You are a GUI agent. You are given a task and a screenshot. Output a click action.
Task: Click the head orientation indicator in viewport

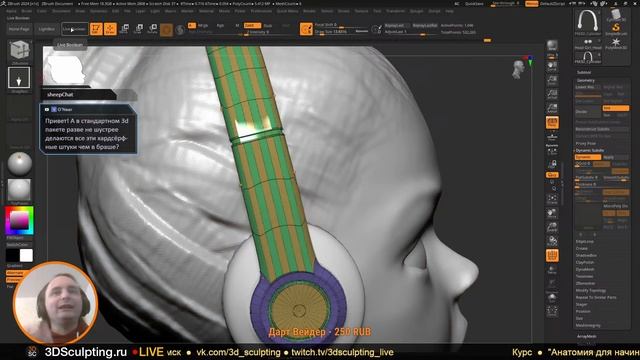point(519,69)
